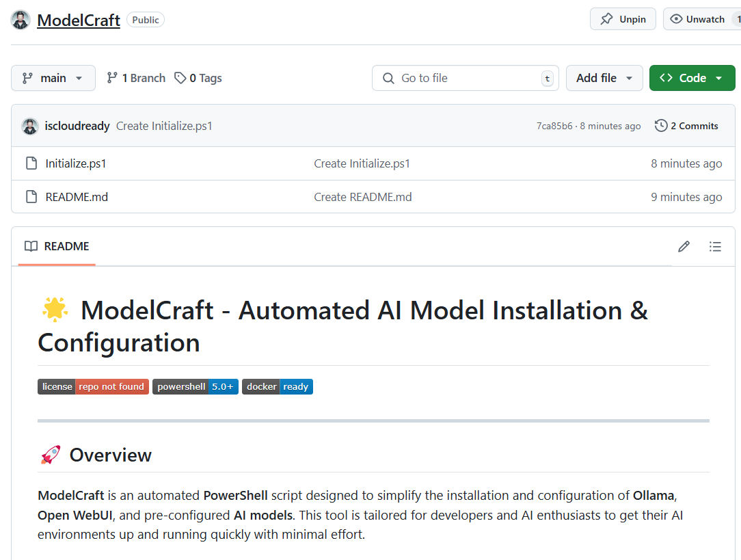This screenshot has width=741, height=560.
Task: Open Create Initialize.ps1 commit in file row
Action: click(x=362, y=163)
